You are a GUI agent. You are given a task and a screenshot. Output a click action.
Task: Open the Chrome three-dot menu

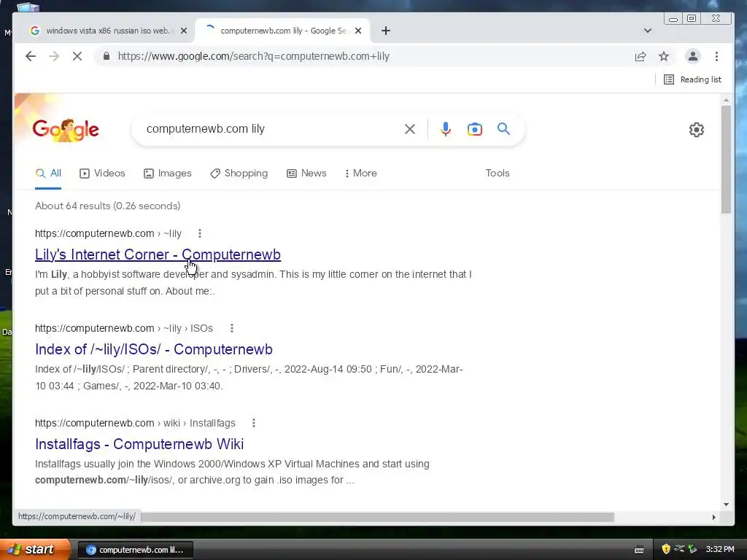pos(716,56)
